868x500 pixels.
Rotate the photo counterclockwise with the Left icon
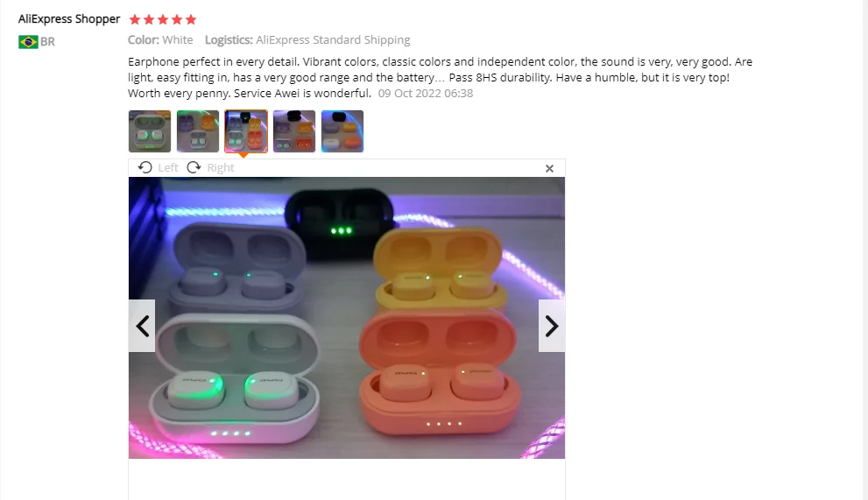[x=145, y=167]
